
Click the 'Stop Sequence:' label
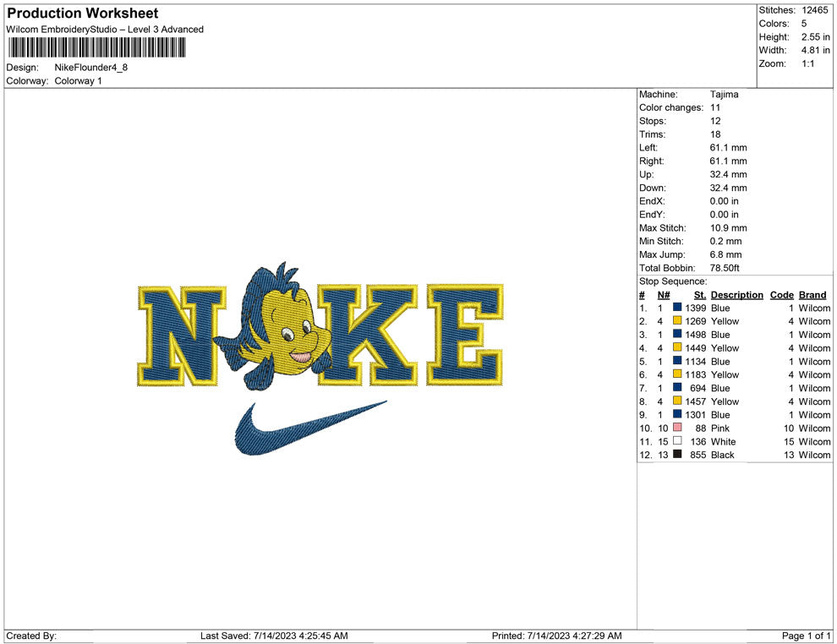(673, 281)
